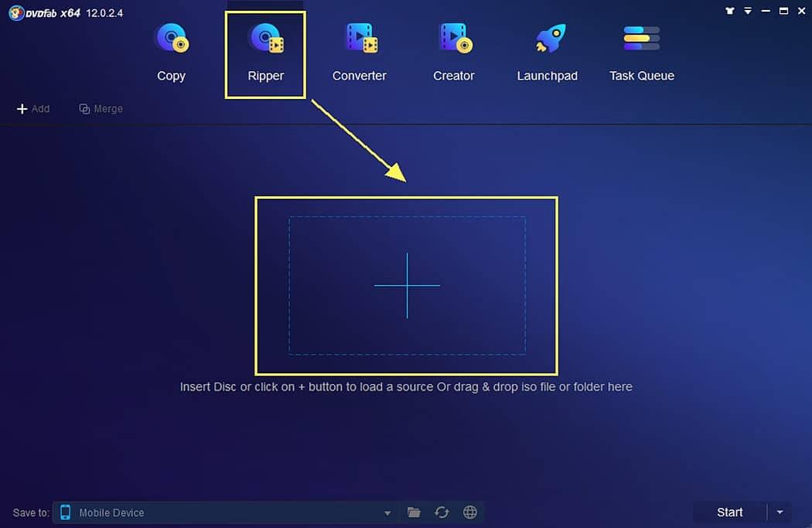Open the title bar main menu dropdown

tap(748, 12)
